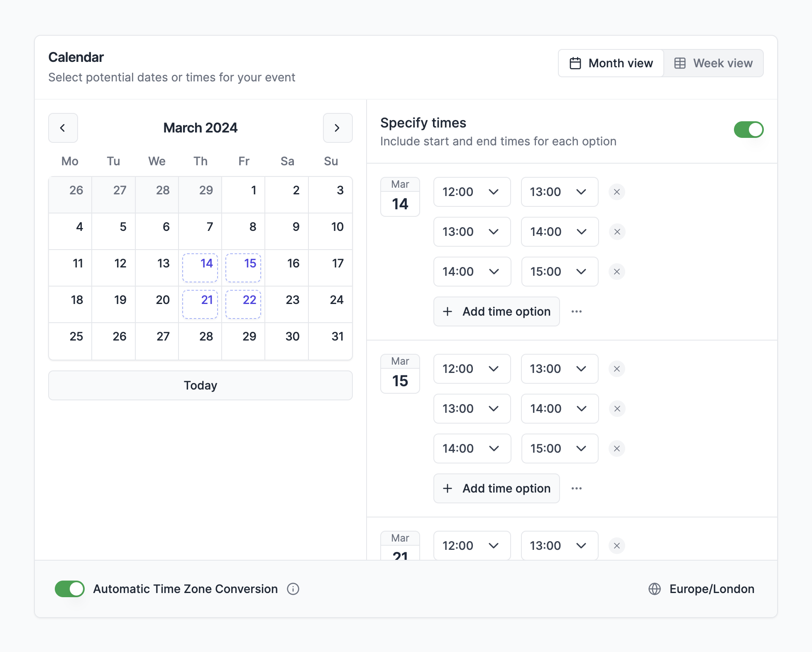Image resolution: width=812 pixels, height=652 pixels.
Task: Deselect March 22 in the calendar
Action: point(243,304)
